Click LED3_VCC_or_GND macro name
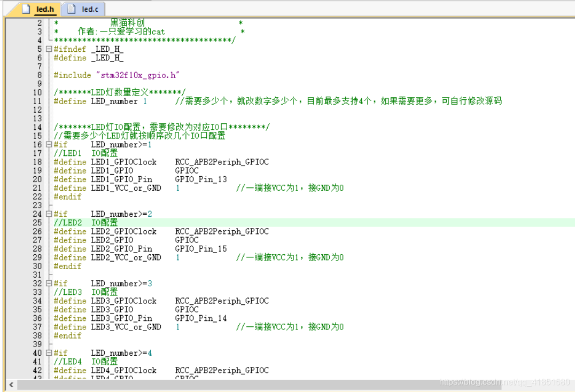The height and width of the screenshot is (392, 575). coord(126,327)
